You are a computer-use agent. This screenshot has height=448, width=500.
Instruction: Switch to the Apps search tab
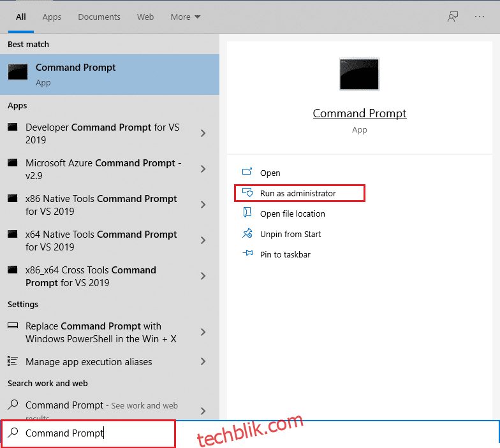[x=52, y=17]
